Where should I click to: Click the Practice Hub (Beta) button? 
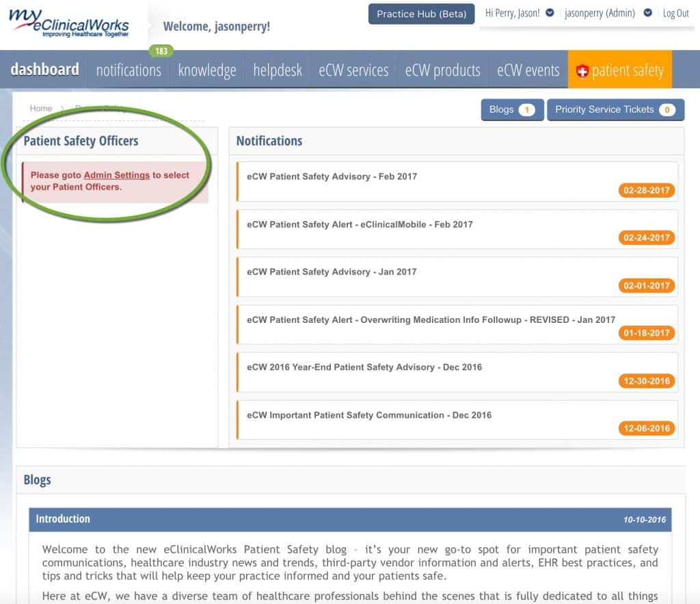point(421,14)
